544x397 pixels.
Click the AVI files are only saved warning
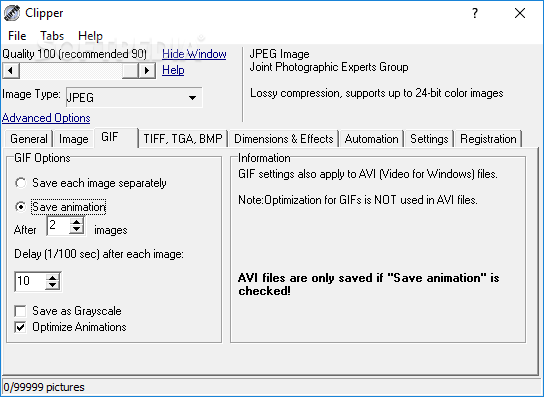368,284
